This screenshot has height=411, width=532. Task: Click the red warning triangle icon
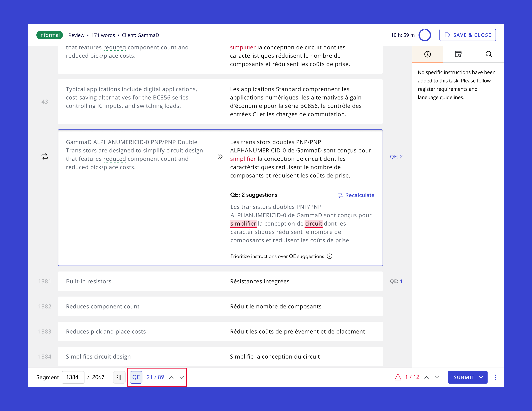(398, 377)
